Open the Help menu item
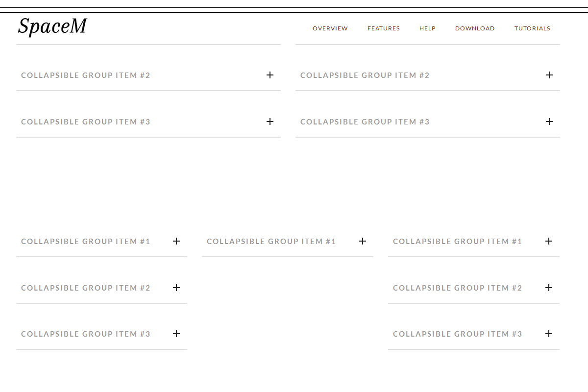 click(427, 28)
